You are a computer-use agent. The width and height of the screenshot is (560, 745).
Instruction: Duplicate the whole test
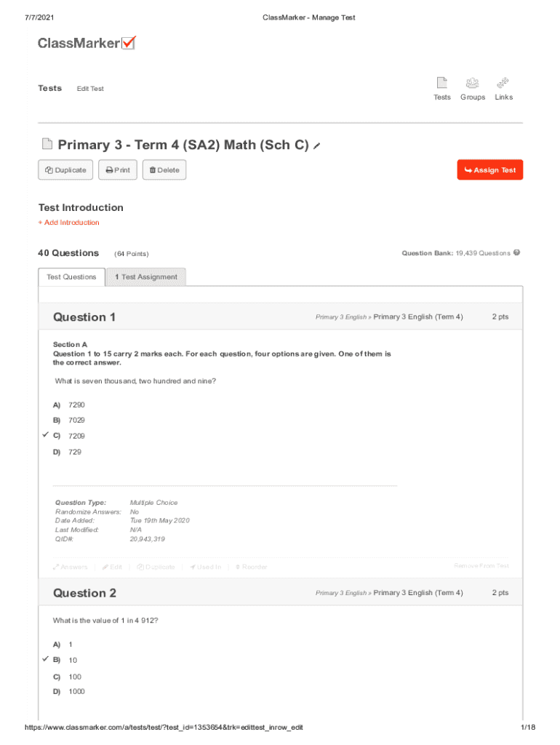(65, 170)
